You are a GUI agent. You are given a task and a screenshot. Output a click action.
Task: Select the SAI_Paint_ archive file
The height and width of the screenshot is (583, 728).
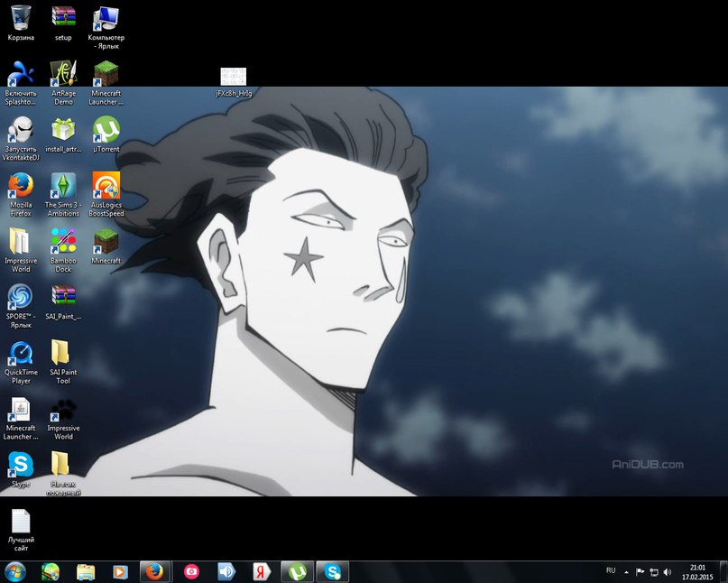point(63,302)
